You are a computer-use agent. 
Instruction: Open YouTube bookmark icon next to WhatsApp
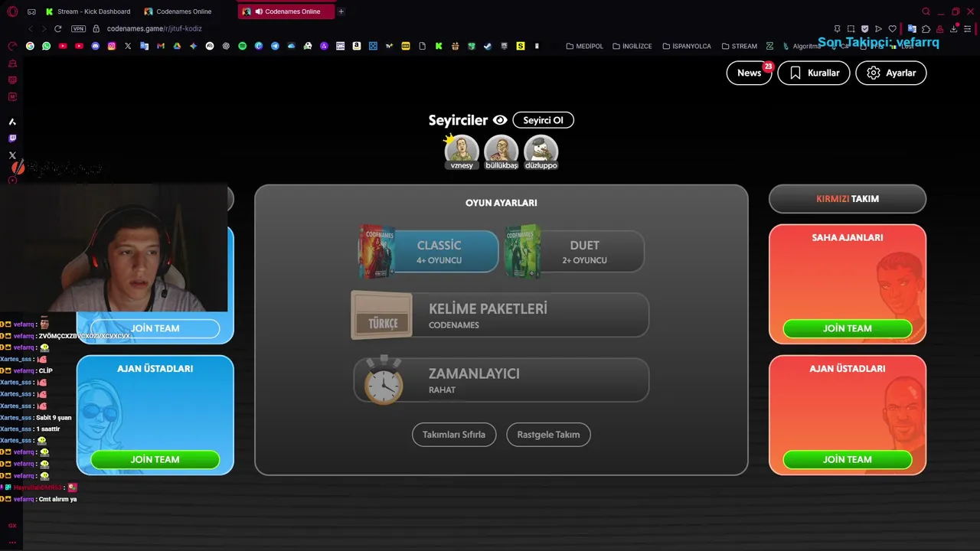tap(63, 46)
